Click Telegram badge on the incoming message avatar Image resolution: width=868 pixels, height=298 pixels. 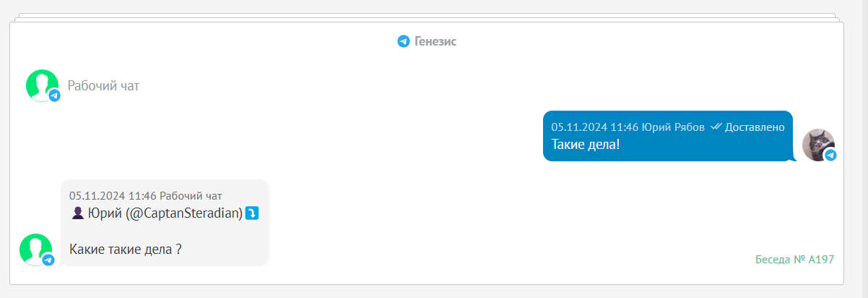[x=48, y=260]
